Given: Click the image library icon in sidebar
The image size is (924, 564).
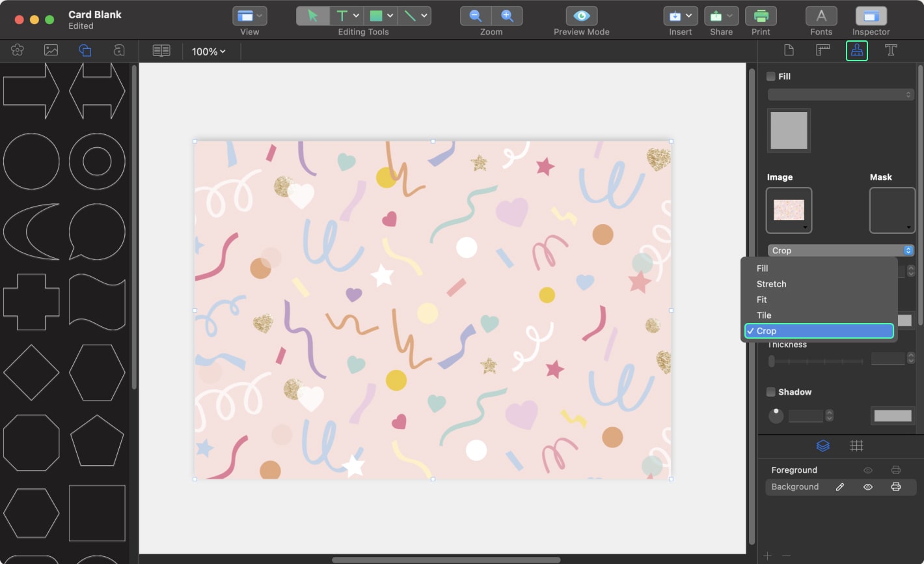Looking at the screenshot, I should (51, 50).
